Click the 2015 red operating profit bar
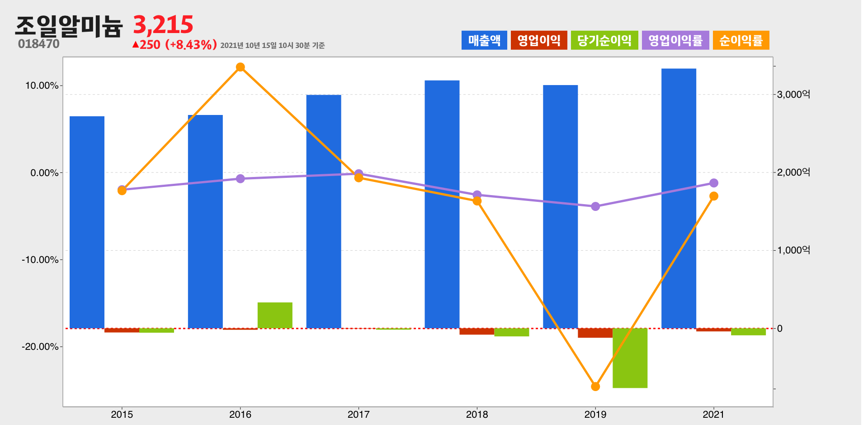The height and width of the screenshot is (425, 868). tap(122, 330)
